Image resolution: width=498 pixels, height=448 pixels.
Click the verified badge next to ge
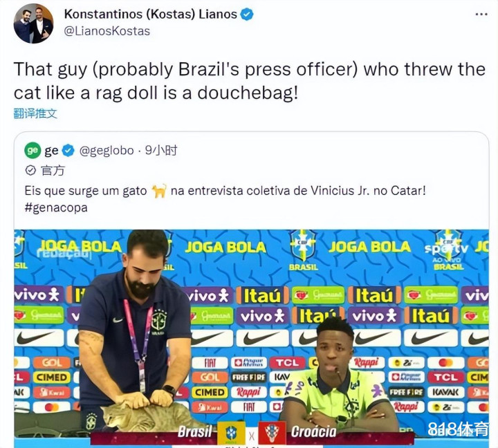coord(68,151)
